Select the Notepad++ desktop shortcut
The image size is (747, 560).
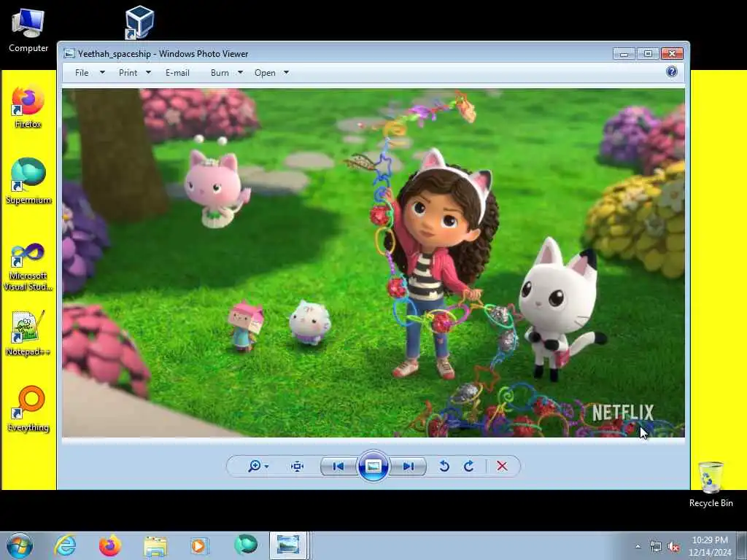pyautogui.click(x=28, y=333)
